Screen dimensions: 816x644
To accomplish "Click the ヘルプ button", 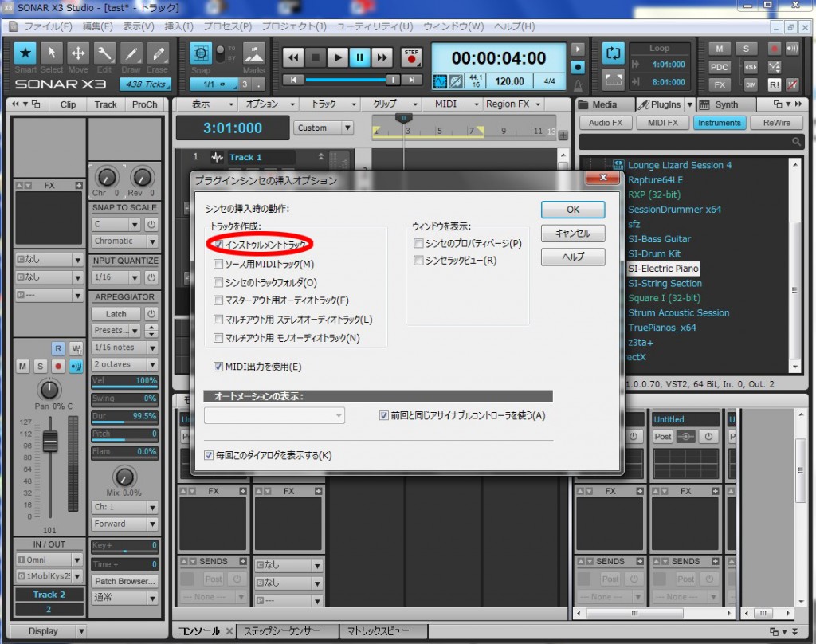I will click(573, 257).
